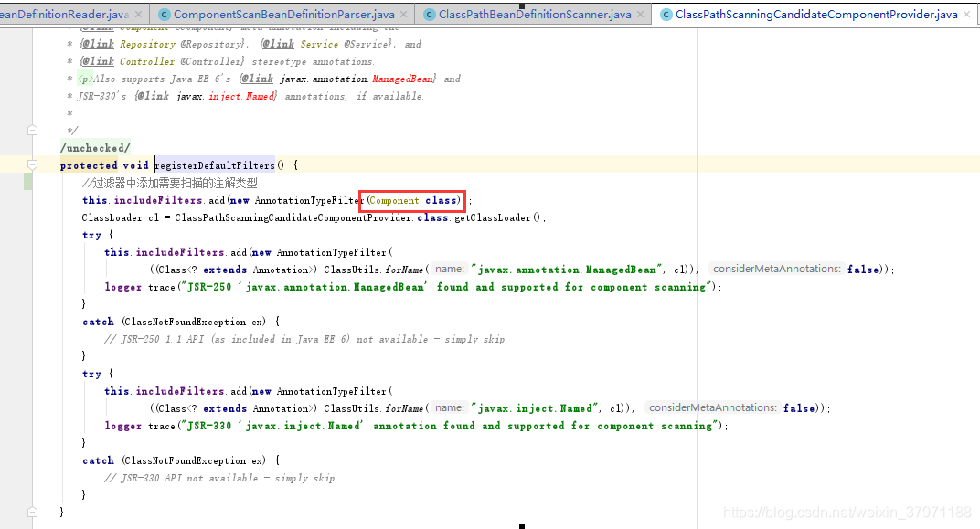Click first catch ClassNotFoundException line

coord(181,323)
